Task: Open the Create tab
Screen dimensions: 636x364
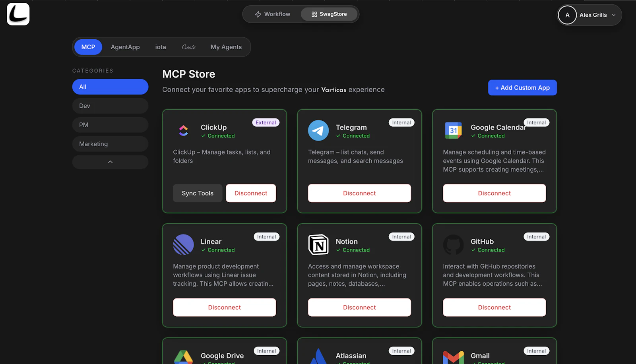Action: coord(188,47)
